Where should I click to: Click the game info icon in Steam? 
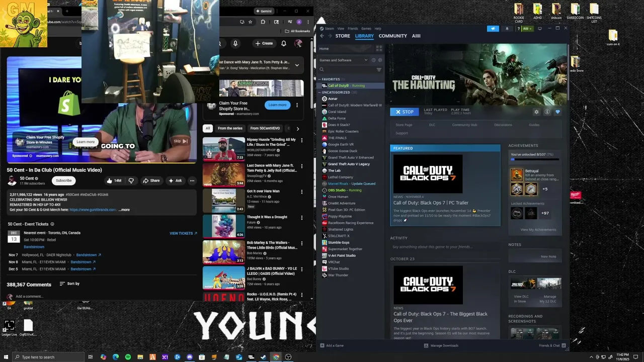coord(547,112)
